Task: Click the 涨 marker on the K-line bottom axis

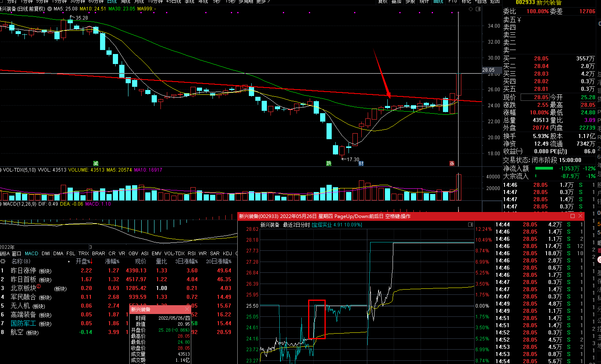Action: (x=452, y=163)
